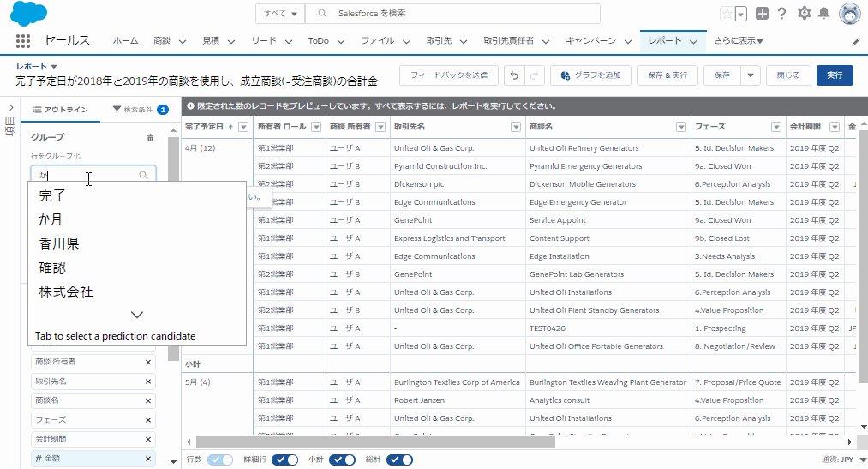Image resolution: width=868 pixels, height=469 pixels.
Task: Remove the 金額 column
Action: point(147,459)
